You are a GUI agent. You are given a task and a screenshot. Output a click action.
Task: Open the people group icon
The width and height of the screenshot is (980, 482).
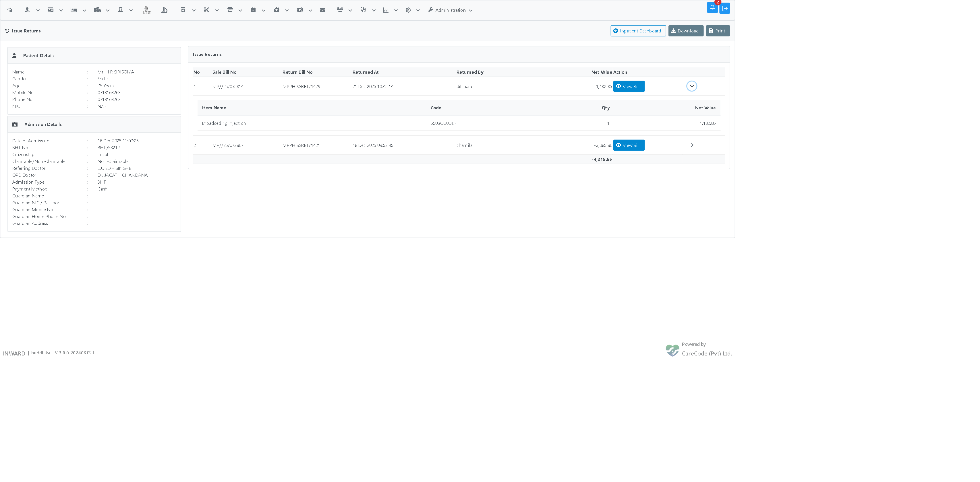point(340,10)
